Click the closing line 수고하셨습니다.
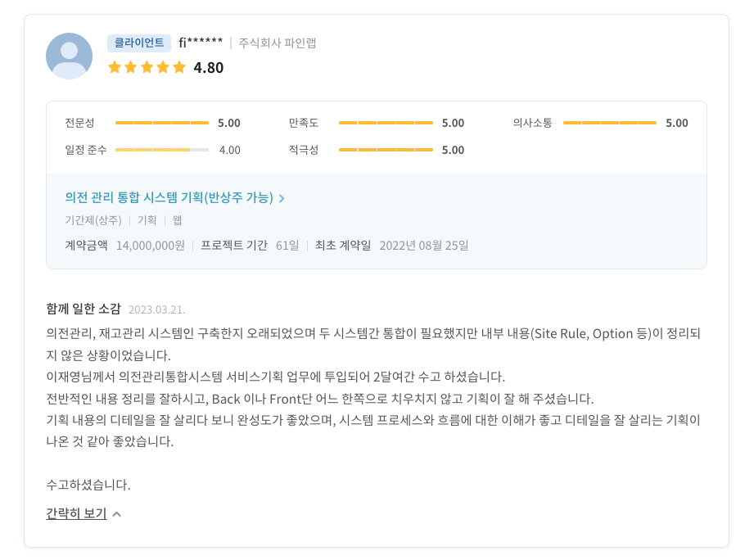 (88, 485)
